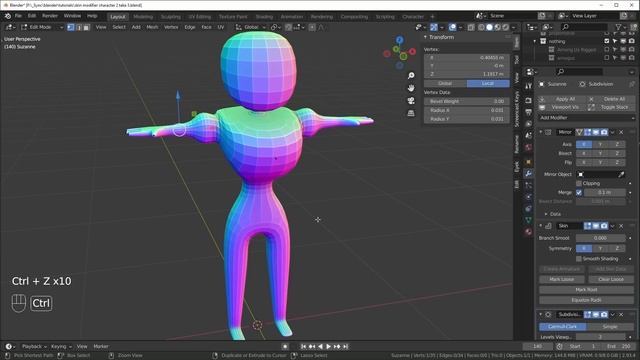Remove the Skin modifier with X

621,226
